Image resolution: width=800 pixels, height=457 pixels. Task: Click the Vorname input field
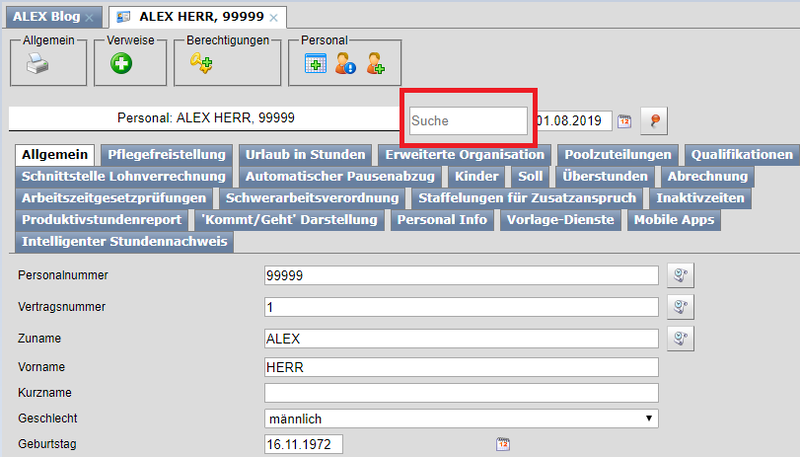pyautogui.click(x=461, y=367)
